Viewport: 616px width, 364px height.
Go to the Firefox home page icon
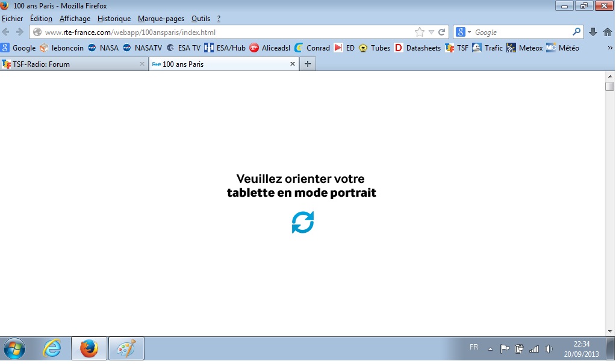tap(608, 32)
